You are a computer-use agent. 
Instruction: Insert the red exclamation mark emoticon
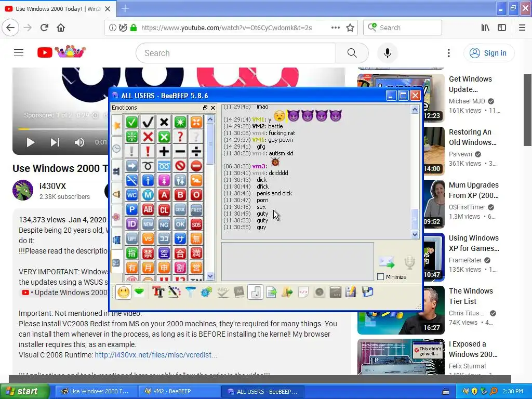point(148,151)
